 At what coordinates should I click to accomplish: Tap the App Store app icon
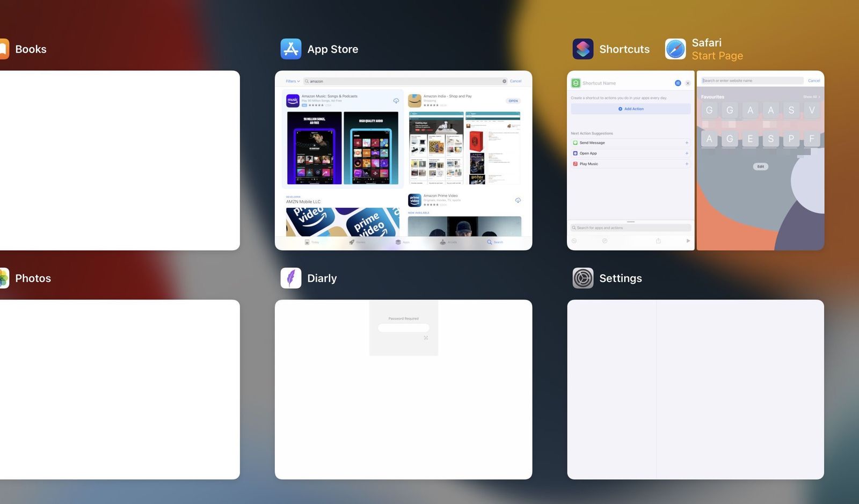click(x=290, y=49)
